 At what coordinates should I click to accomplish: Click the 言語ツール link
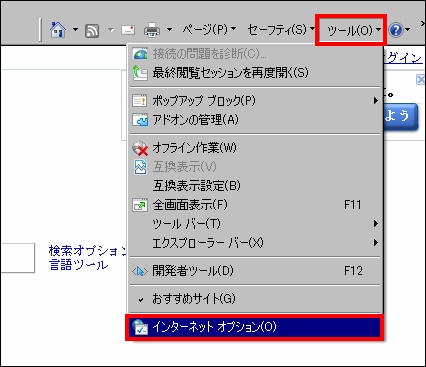pyautogui.click(x=78, y=265)
